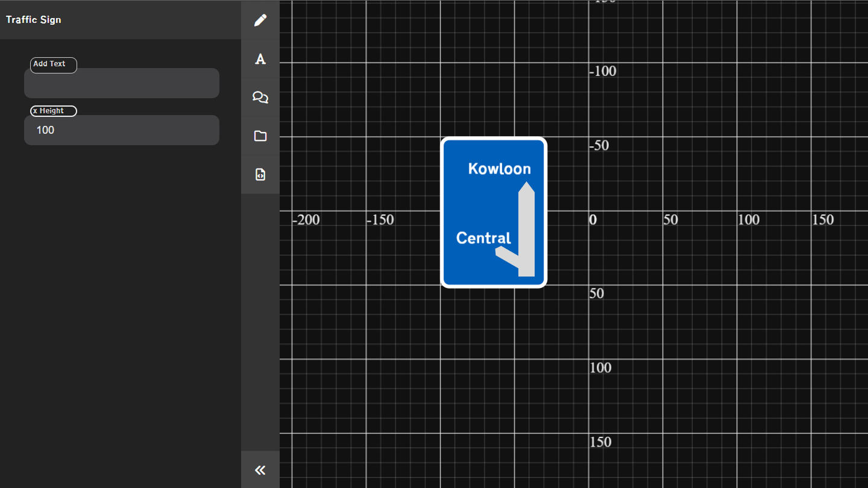The height and width of the screenshot is (488, 868).
Task: Select the Central text on the sign
Action: click(483, 238)
